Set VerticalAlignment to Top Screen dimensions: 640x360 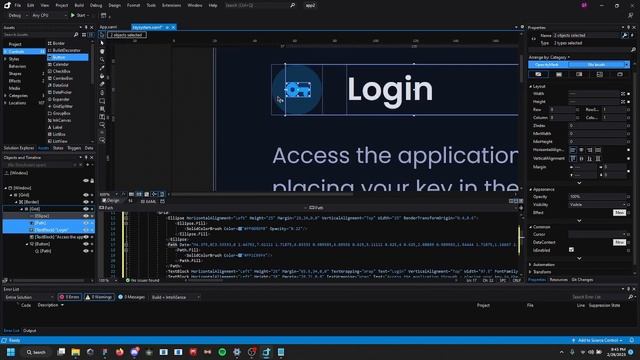pyautogui.click(x=573, y=158)
